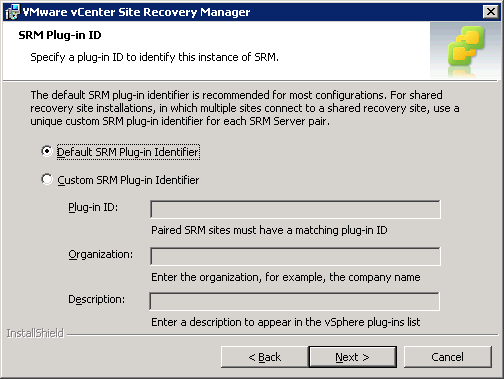This screenshot has height=379, width=504.
Task: Click the 'Organization:' label
Action: tap(100, 255)
